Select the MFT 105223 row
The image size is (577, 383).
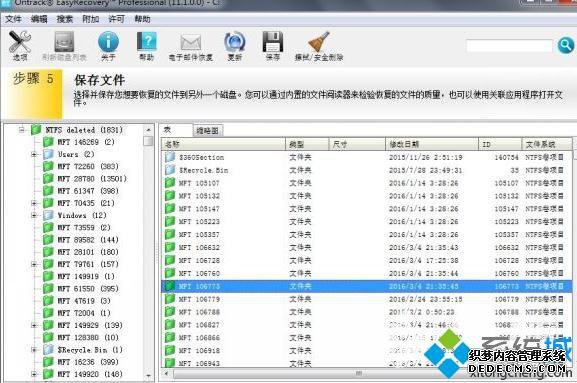point(367,221)
